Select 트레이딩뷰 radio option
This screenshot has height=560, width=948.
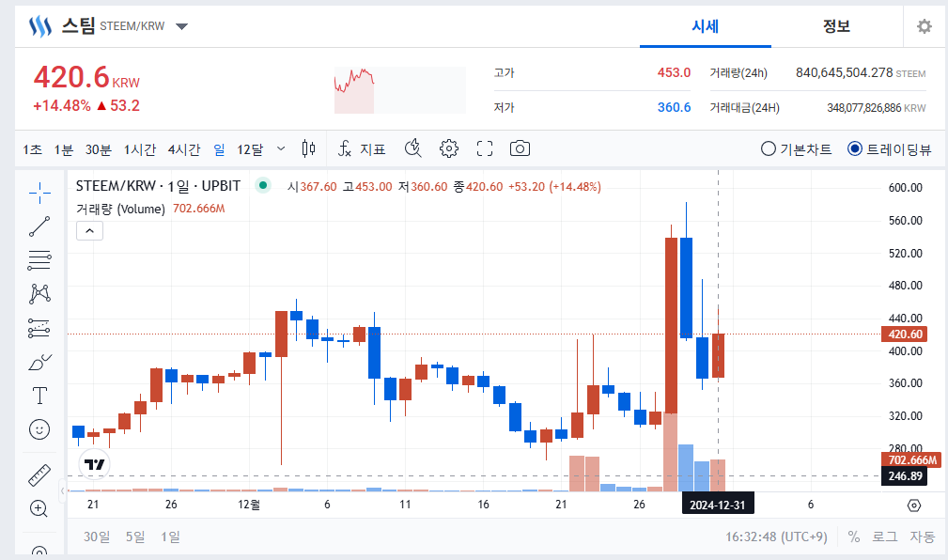(x=889, y=148)
